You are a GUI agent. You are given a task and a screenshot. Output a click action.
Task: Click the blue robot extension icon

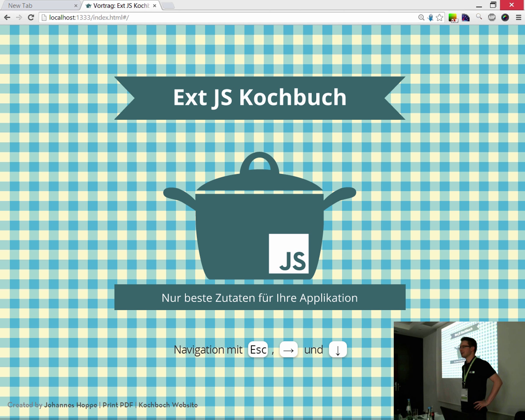430,17
